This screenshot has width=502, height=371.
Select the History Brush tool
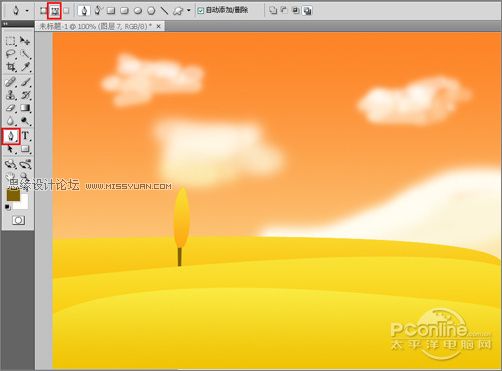(25, 95)
